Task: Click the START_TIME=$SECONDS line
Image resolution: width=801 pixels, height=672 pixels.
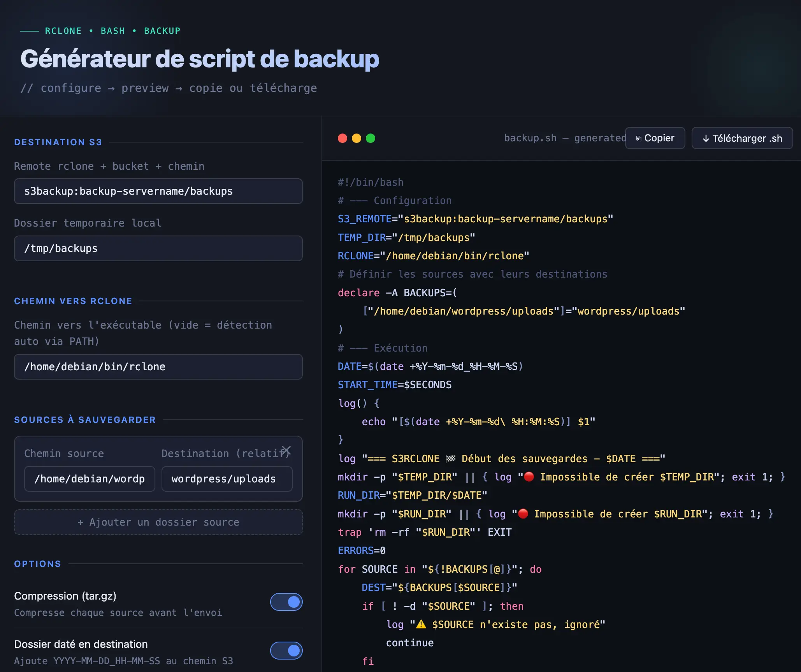Action: 395,385
